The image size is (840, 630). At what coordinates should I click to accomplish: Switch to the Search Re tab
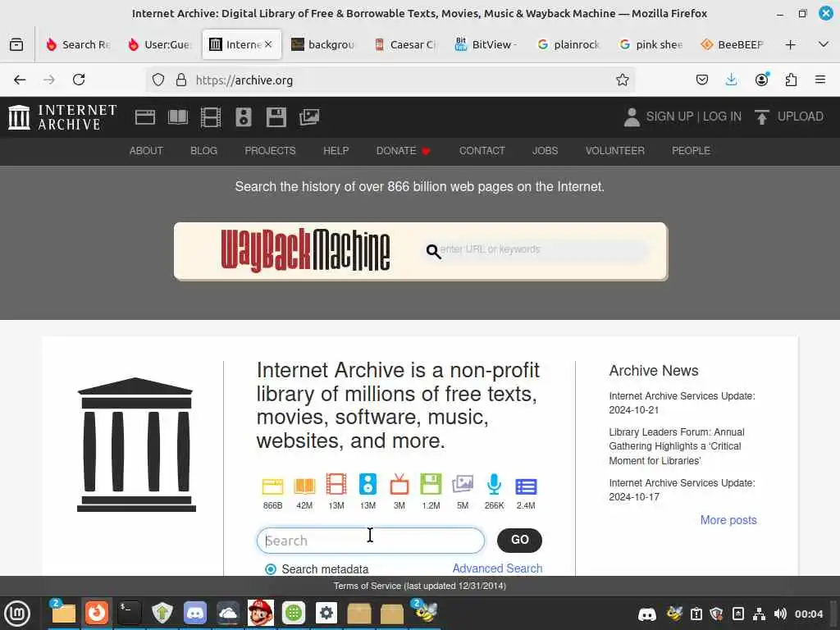pyautogui.click(x=79, y=44)
